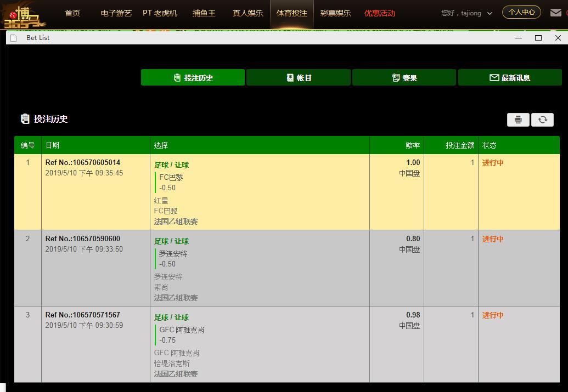Image resolution: width=568 pixels, height=392 pixels.
Task: Click 足球 / 让球 in row 1
Action: pos(171,165)
